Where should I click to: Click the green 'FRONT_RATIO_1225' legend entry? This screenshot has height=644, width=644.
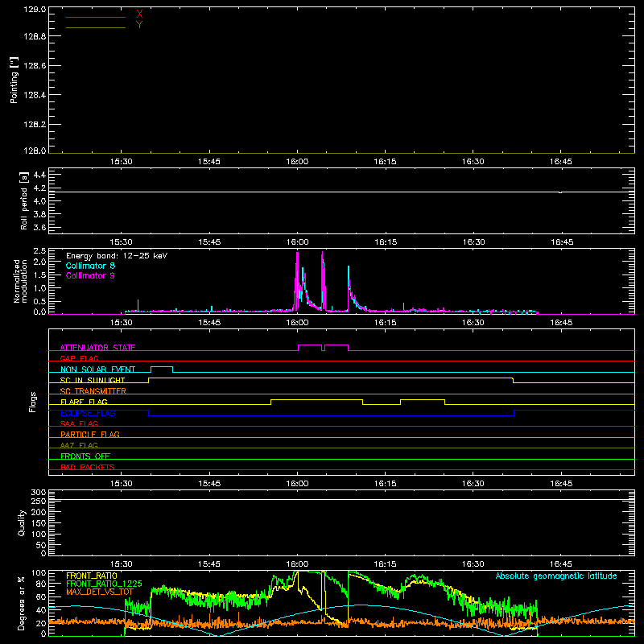point(104,584)
